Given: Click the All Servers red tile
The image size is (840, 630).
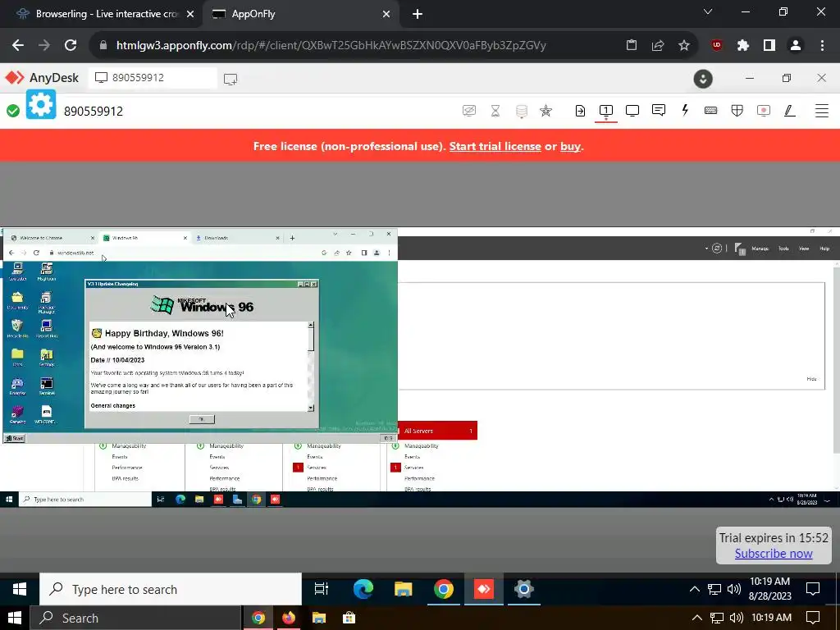Looking at the screenshot, I should tap(438, 431).
